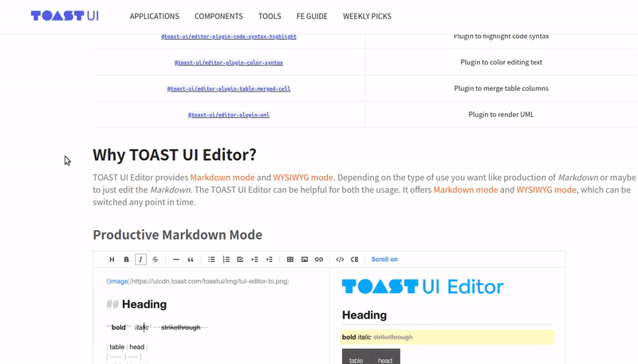This screenshot has width=638, height=364.
Task: Toggle bold formatting in the editor toolbar
Action: pos(126,260)
